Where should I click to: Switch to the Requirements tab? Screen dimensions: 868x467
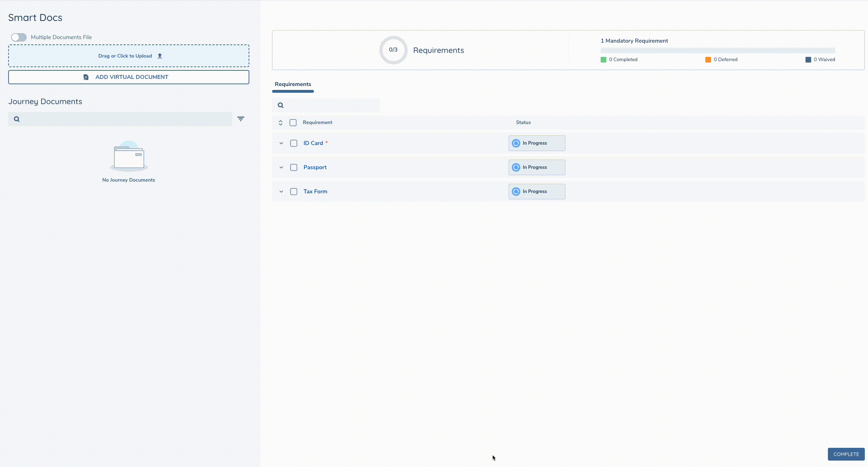click(x=293, y=84)
